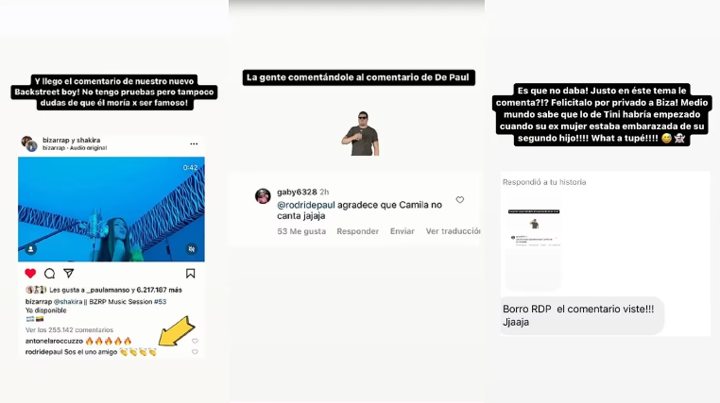Open gaby6328 profile picture
This screenshot has height=403, width=720.
coord(263,196)
